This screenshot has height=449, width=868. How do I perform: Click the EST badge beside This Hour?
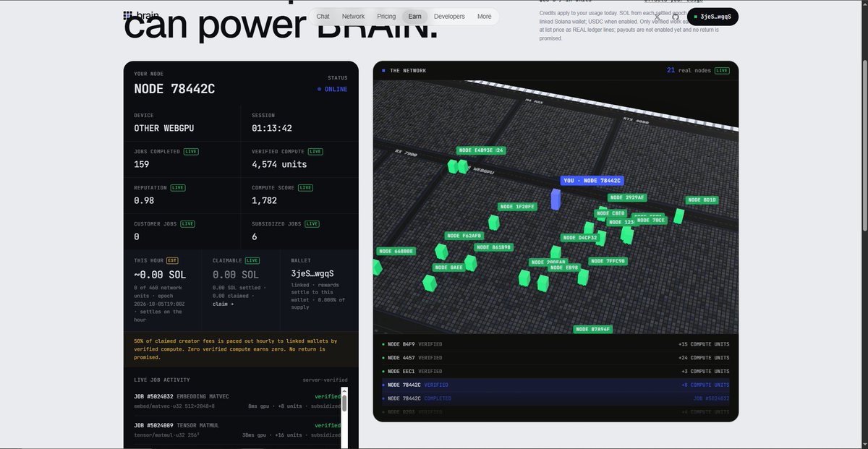172,260
